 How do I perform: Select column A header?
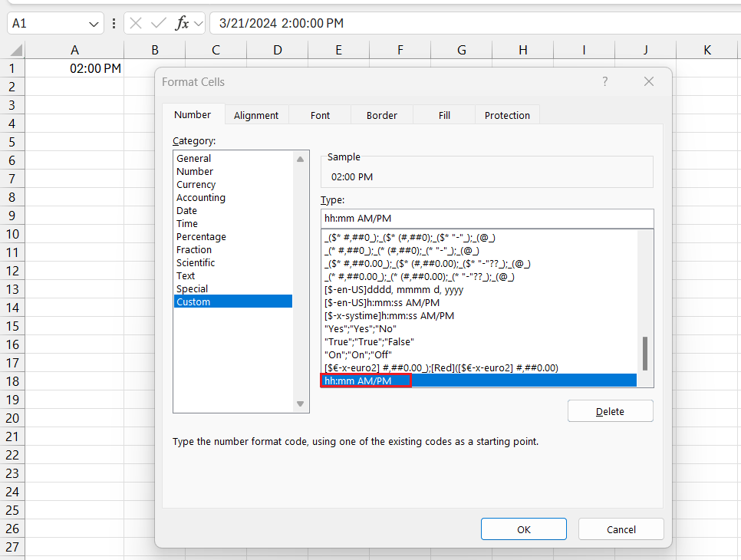(74, 50)
